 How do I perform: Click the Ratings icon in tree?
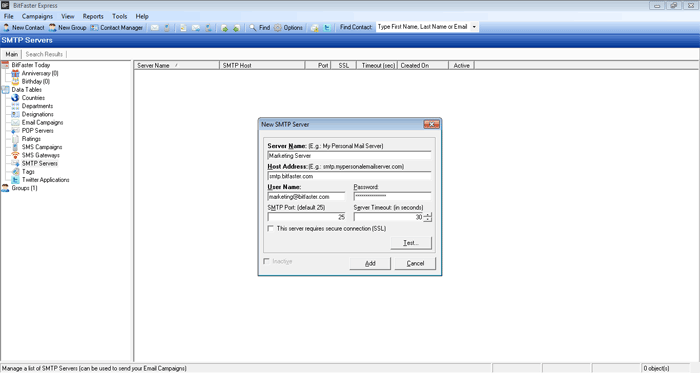(16, 139)
